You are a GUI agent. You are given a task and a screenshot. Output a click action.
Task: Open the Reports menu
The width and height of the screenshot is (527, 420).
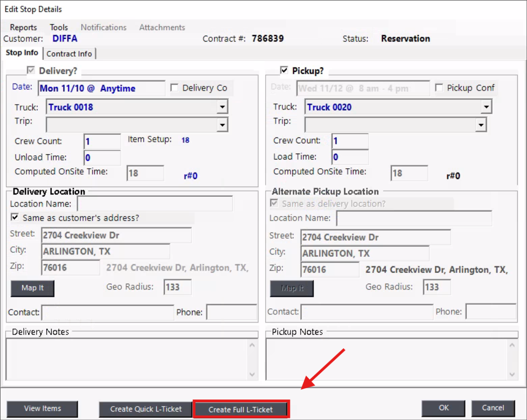tap(23, 27)
